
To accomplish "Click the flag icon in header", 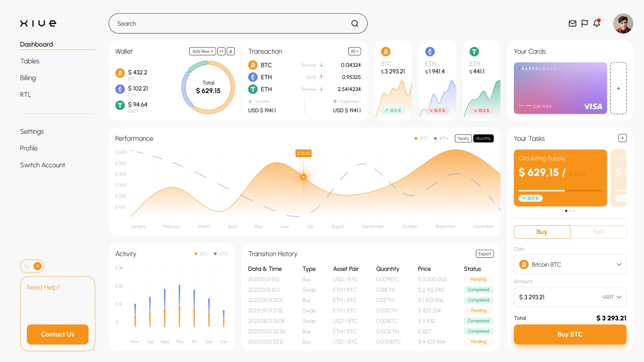I will pos(584,24).
